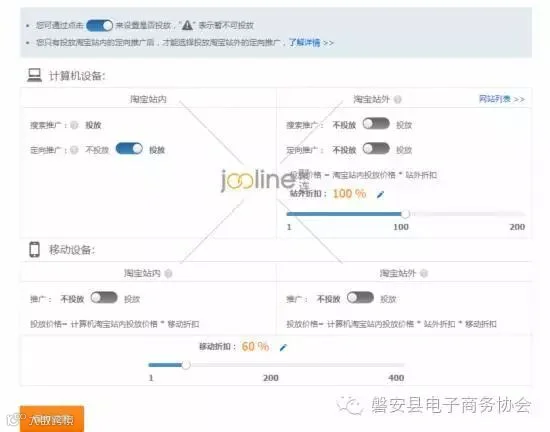550x432 pixels.
Task: Enable off-site 定向推广 switch for computer
Action: (x=376, y=149)
